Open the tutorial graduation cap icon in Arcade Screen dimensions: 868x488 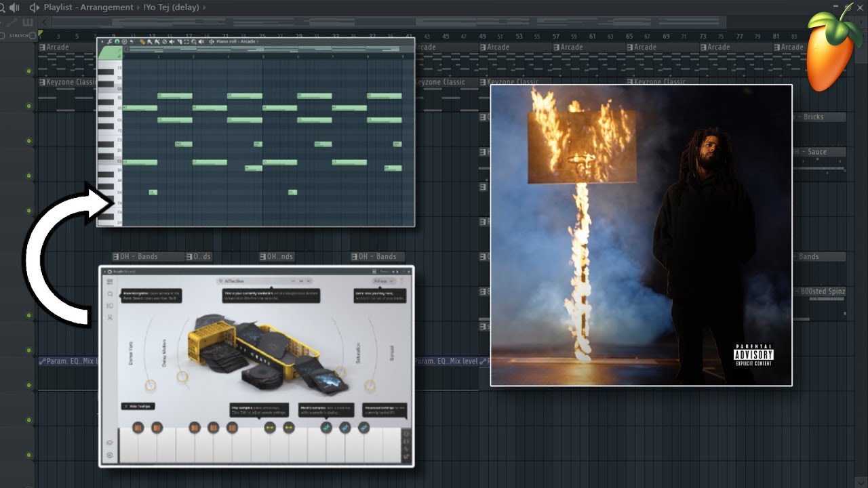110,443
